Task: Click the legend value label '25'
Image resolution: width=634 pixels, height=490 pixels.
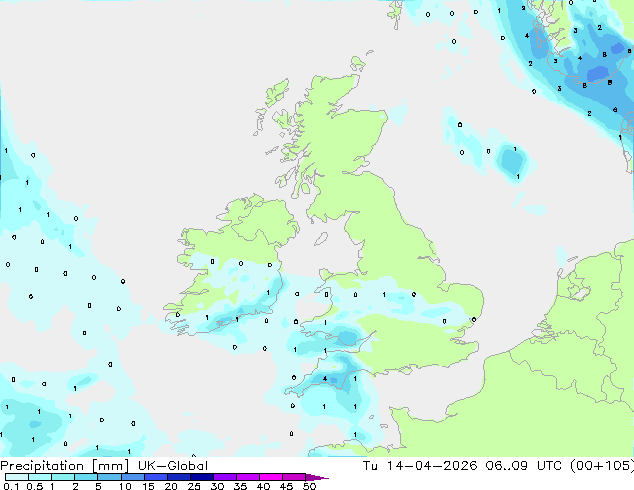Action: click(x=194, y=486)
